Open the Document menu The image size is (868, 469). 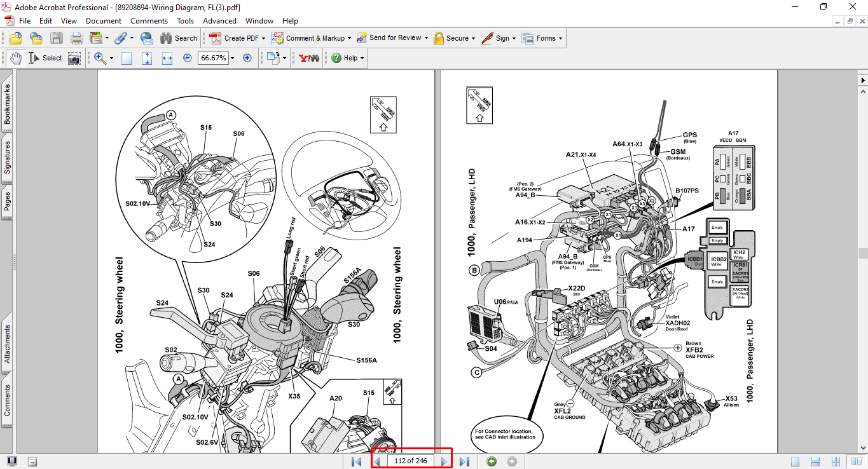(104, 21)
